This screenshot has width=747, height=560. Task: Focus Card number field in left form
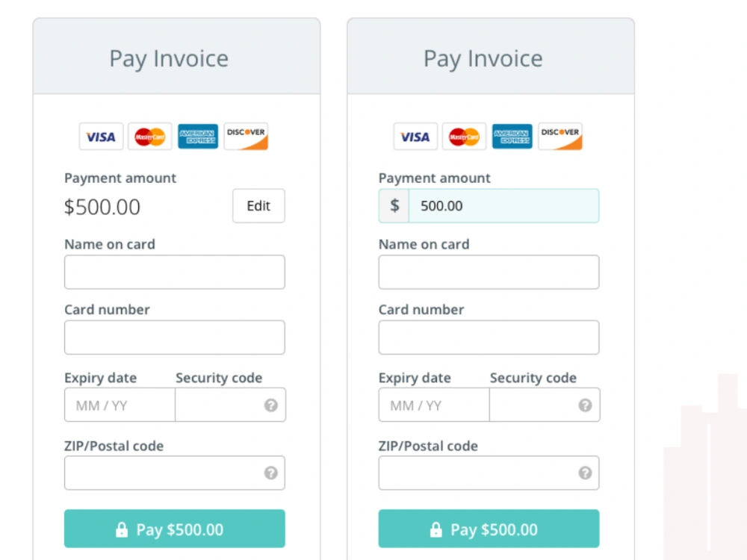coord(175,337)
